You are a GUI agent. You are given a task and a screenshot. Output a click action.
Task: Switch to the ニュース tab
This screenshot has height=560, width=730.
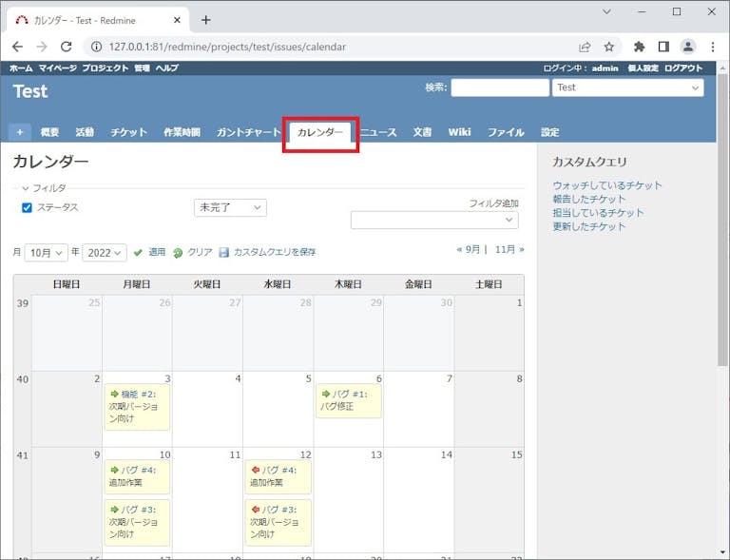pos(378,132)
